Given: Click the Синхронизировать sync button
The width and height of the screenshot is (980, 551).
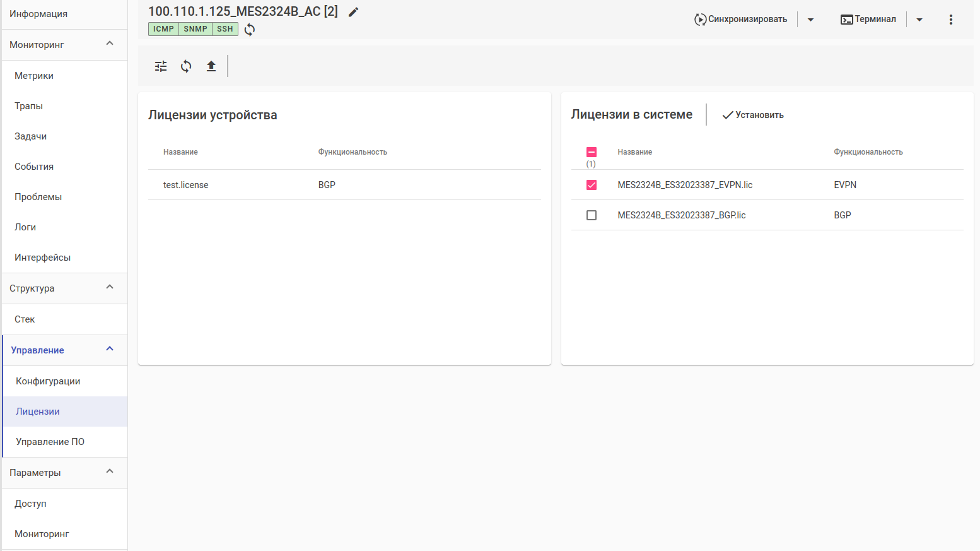Looking at the screenshot, I should pyautogui.click(x=741, y=20).
